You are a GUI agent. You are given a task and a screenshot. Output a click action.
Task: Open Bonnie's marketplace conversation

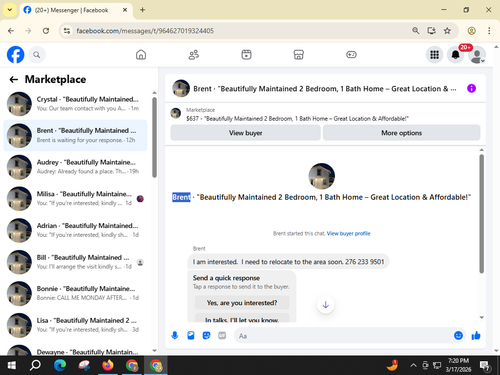[x=76, y=293]
